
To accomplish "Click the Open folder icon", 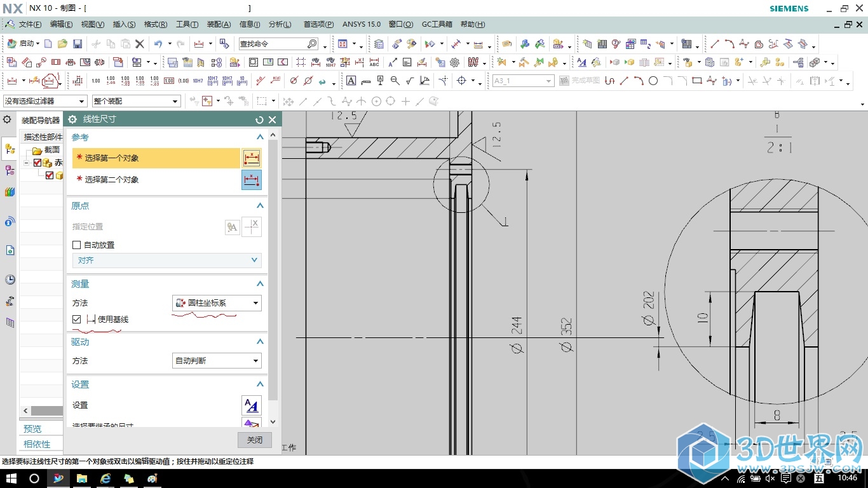I will [62, 44].
